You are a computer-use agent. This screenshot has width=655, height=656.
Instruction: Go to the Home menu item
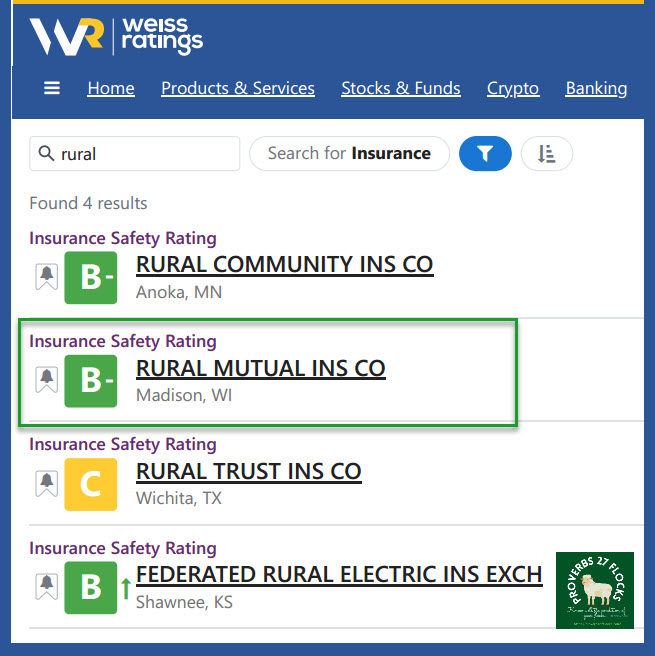tap(111, 88)
